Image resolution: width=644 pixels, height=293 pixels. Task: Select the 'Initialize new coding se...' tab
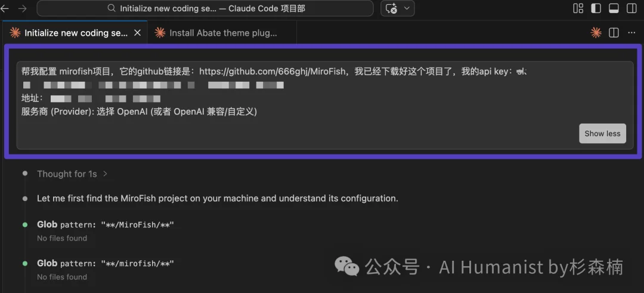click(x=75, y=33)
